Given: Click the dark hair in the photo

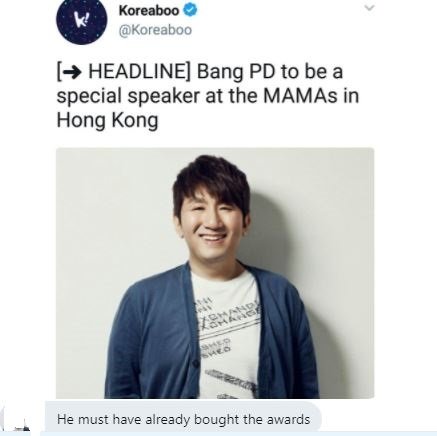Looking at the screenshot, I should (211, 180).
